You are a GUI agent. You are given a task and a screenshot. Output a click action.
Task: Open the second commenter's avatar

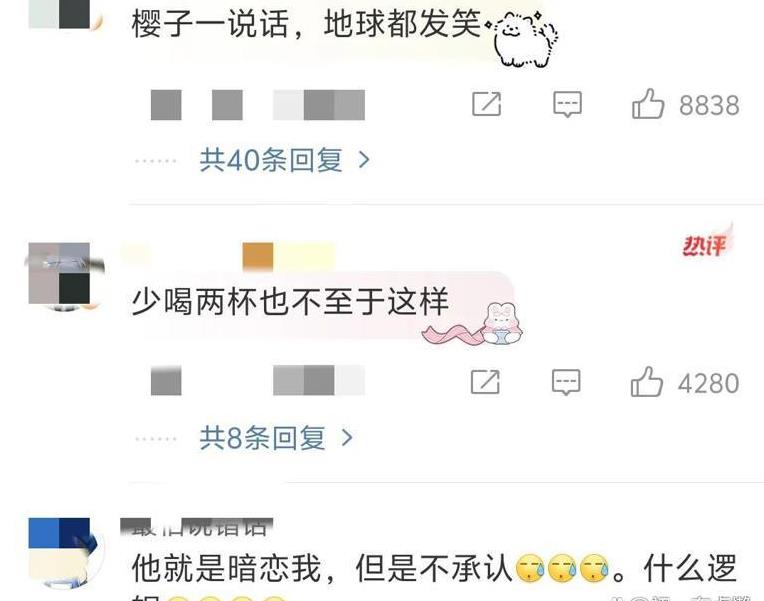point(66,275)
